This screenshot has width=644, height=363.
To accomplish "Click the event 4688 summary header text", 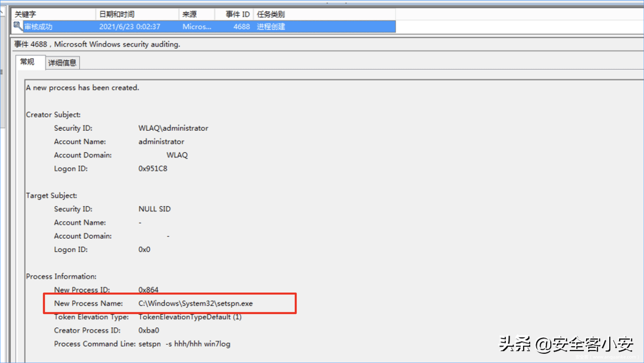I will coord(97,44).
